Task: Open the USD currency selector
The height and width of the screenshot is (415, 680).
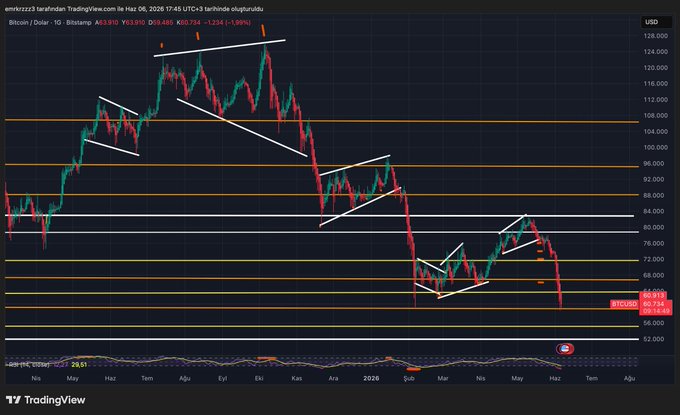Action: tap(656, 22)
